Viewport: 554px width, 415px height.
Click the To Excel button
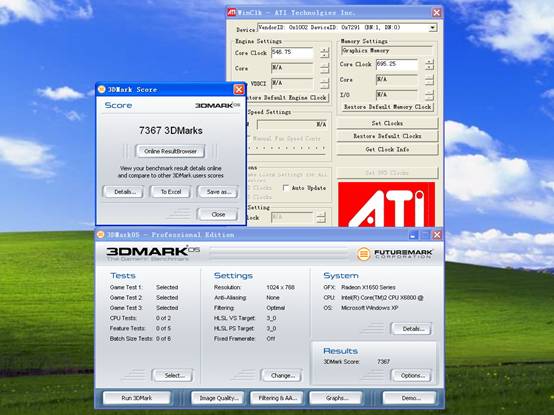pos(171,192)
